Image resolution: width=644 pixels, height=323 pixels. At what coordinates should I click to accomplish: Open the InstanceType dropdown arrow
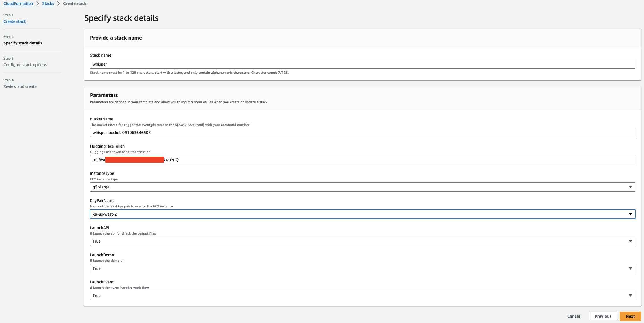630,187
